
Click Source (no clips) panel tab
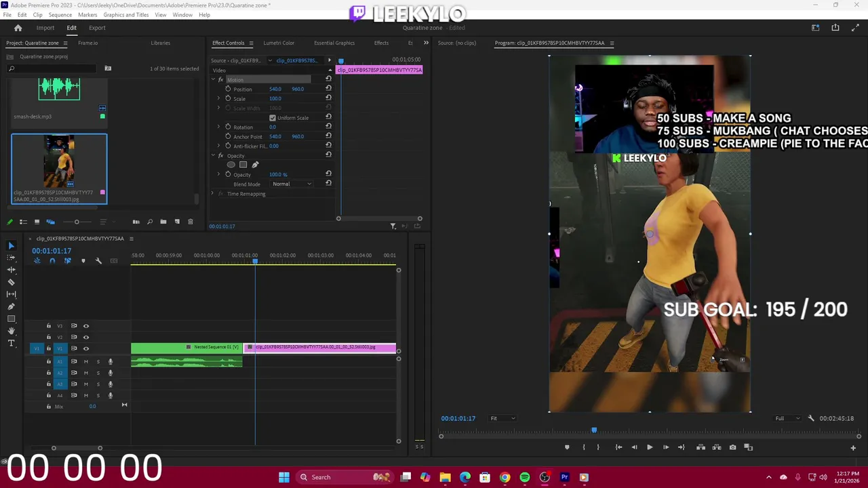click(457, 43)
